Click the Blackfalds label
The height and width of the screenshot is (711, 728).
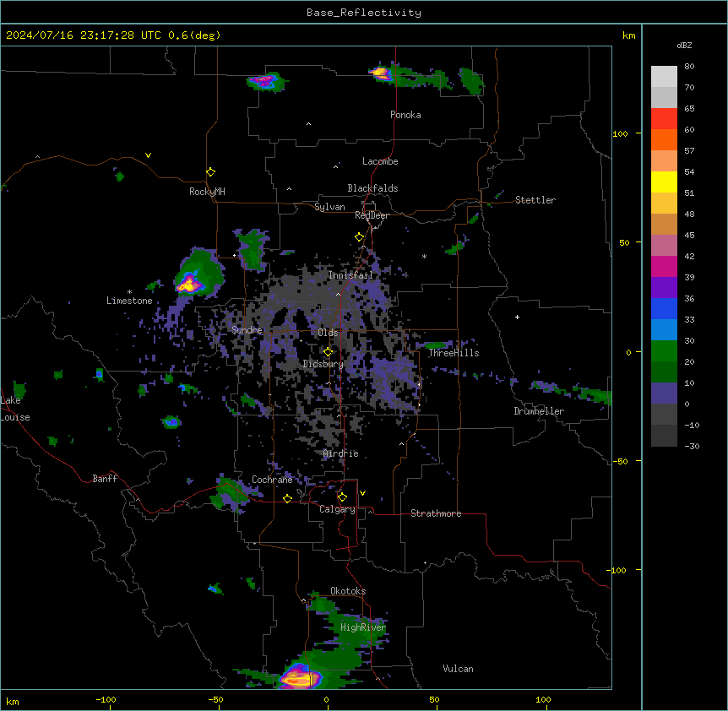tap(372, 188)
